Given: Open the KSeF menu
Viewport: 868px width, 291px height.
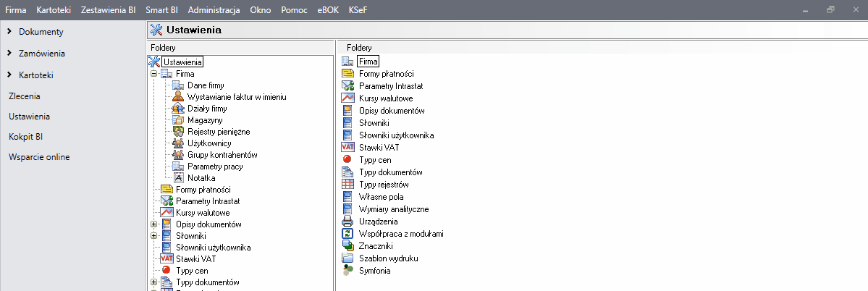Looking at the screenshot, I should 357,10.
